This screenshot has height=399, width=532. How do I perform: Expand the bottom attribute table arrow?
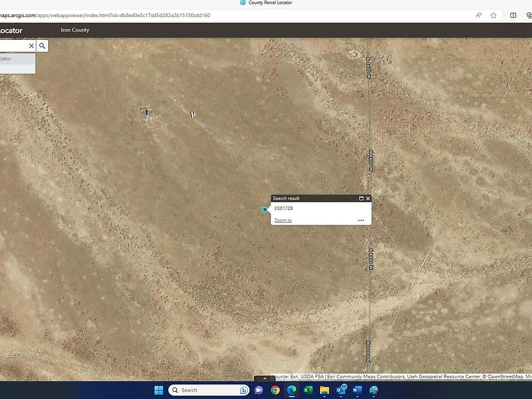pyautogui.click(x=264, y=378)
